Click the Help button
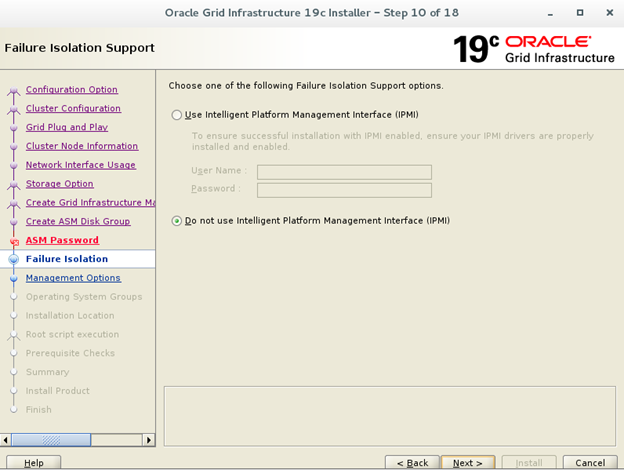The width and height of the screenshot is (624, 470). tap(34, 463)
